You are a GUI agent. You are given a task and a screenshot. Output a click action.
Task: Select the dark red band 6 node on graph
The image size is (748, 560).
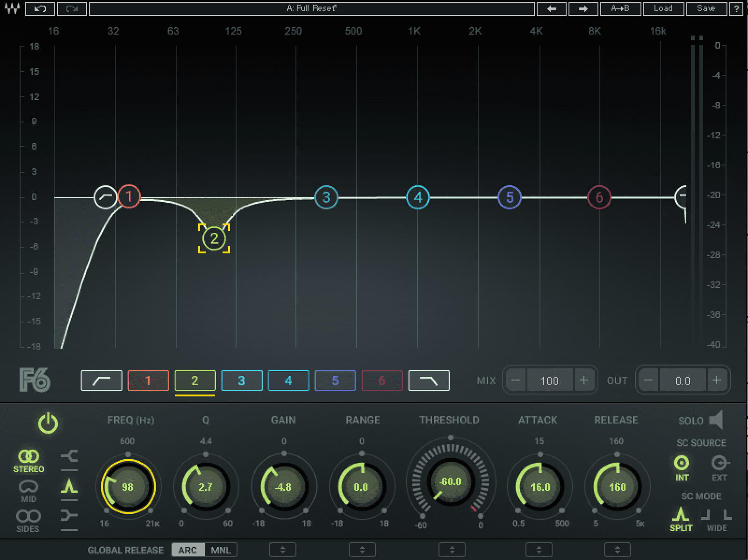point(599,197)
